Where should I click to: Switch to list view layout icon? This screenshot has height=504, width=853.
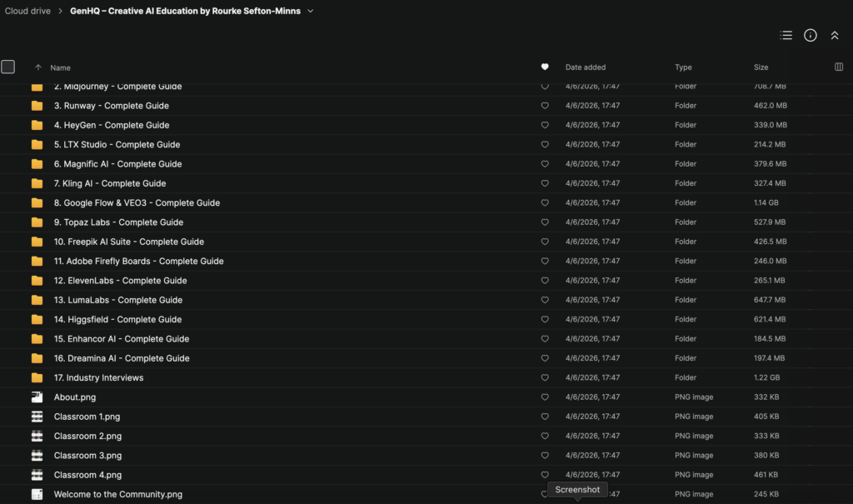point(786,36)
